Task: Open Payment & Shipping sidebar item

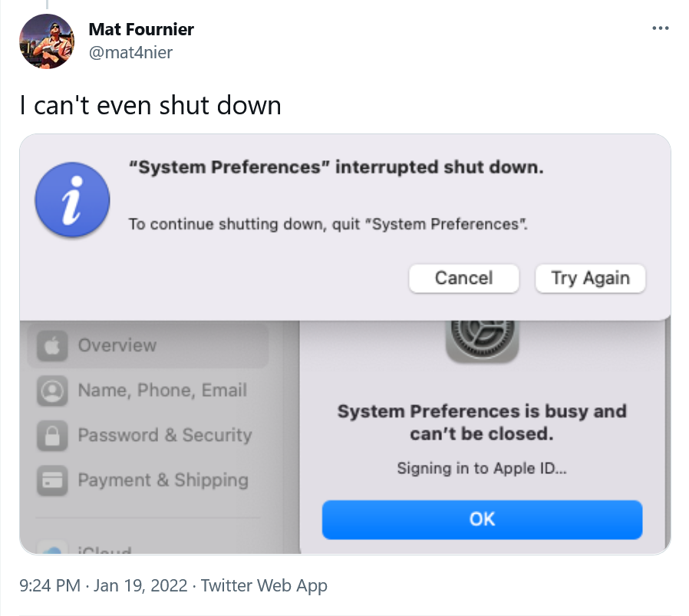Action: click(x=147, y=480)
